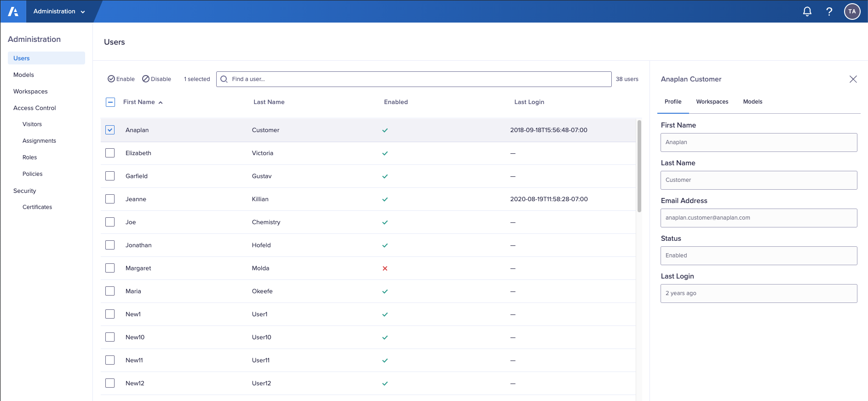
Task: Check the Margaret Molda row checkbox
Action: 110,268
